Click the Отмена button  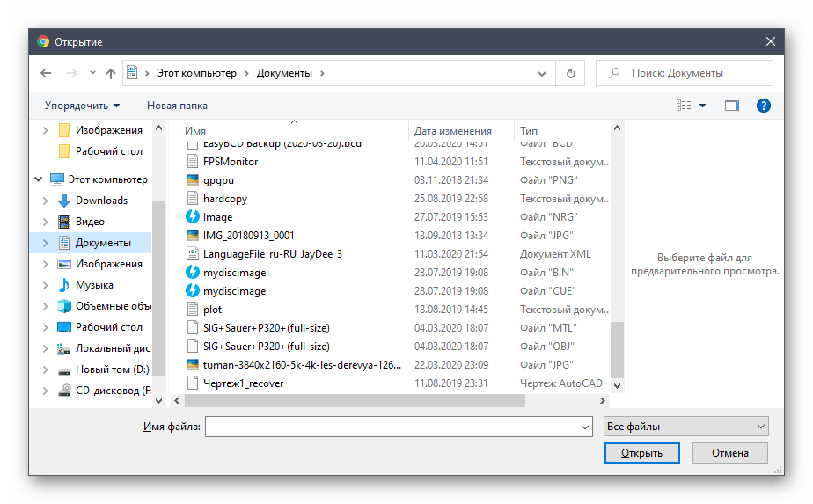coord(729,453)
